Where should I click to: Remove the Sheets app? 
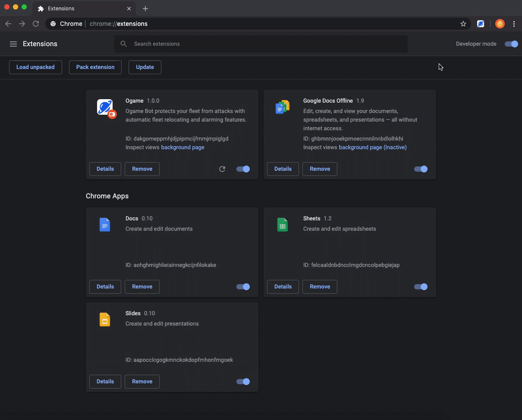click(x=320, y=287)
